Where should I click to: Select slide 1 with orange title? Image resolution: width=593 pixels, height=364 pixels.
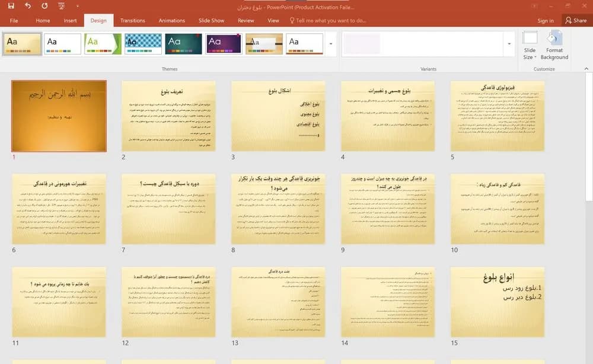(x=59, y=116)
